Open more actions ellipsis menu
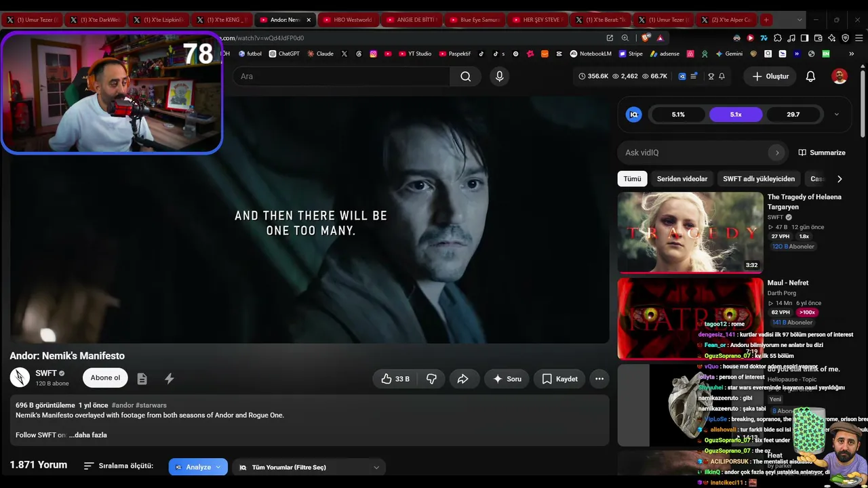This screenshot has width=868, height=488. pos(599,379)
